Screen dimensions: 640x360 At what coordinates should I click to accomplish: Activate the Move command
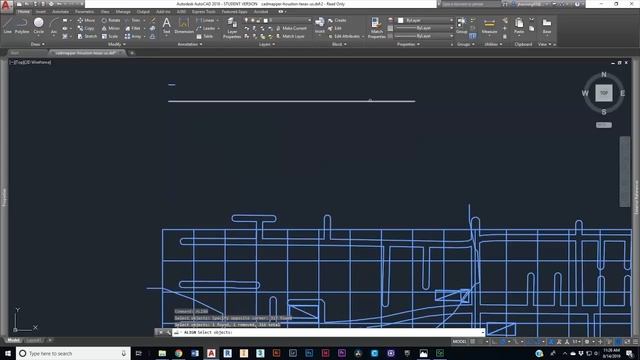pyautogui.click(x=86, y=20)
